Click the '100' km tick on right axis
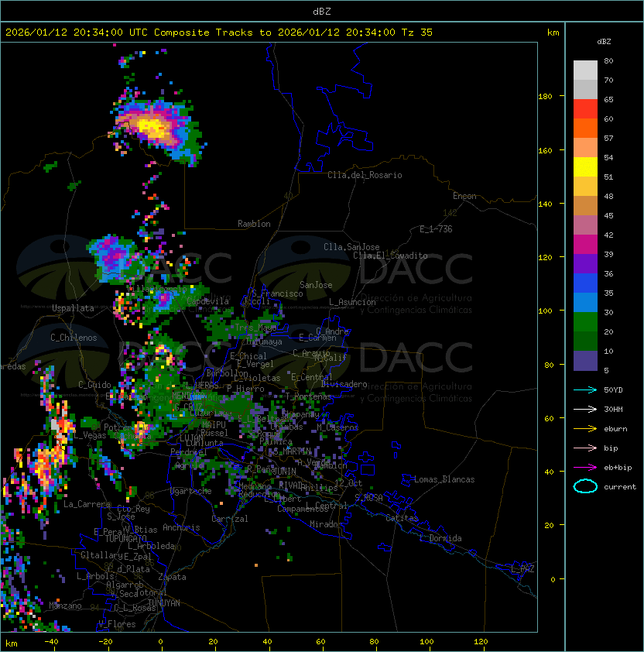Screen dimensions: 644x652 [x=545, y=311]
